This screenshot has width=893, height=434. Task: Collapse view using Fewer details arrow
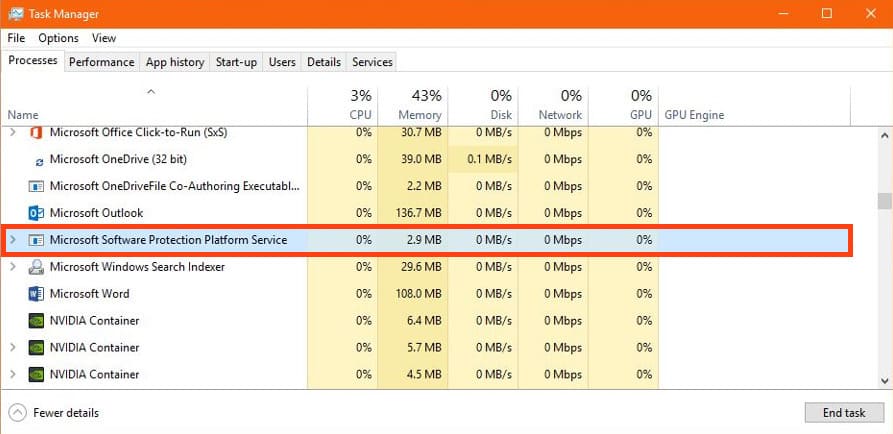point(17,412)
